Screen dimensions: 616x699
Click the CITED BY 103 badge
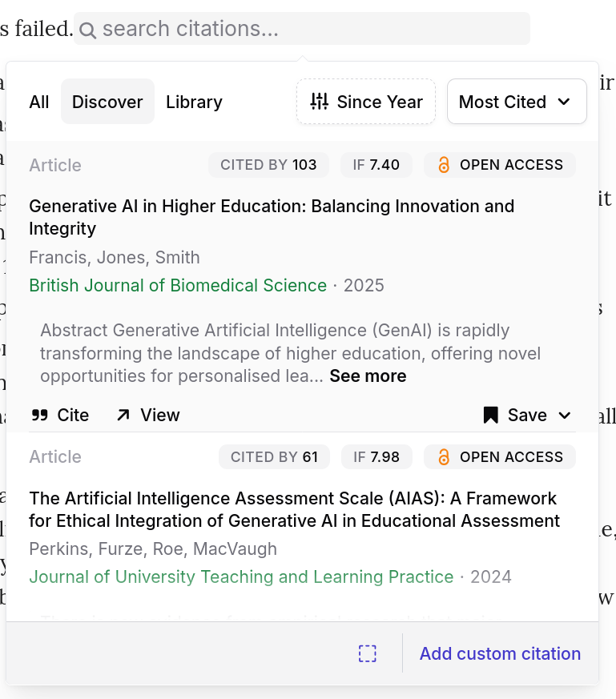[268, 164]
